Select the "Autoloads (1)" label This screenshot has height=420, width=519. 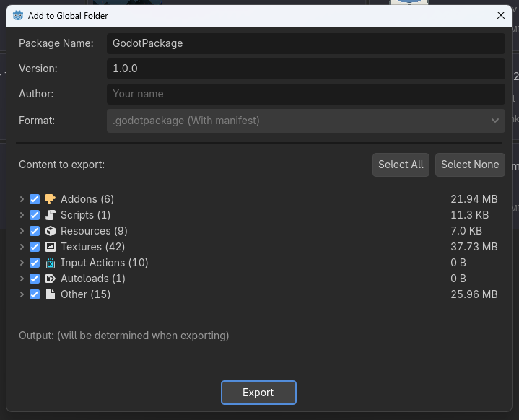click(x=93, y=279)
